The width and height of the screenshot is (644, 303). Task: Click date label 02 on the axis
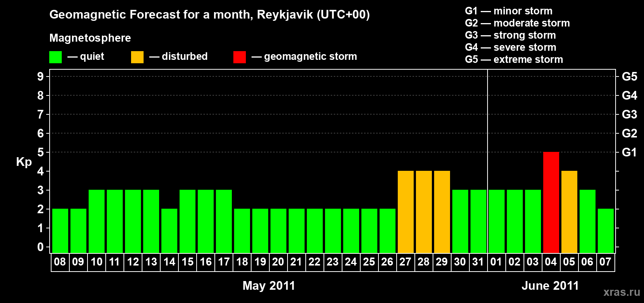[514, 262]
